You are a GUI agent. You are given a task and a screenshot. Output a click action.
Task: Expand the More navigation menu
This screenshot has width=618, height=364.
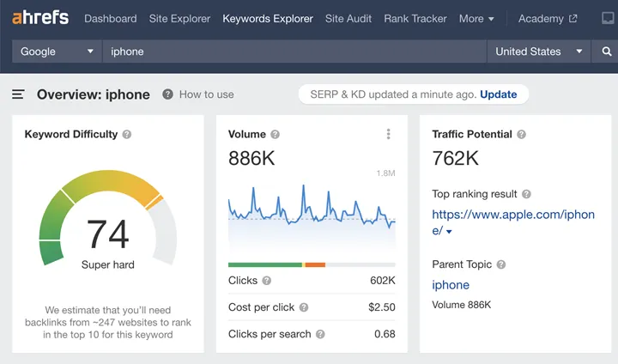coord(476,18)
